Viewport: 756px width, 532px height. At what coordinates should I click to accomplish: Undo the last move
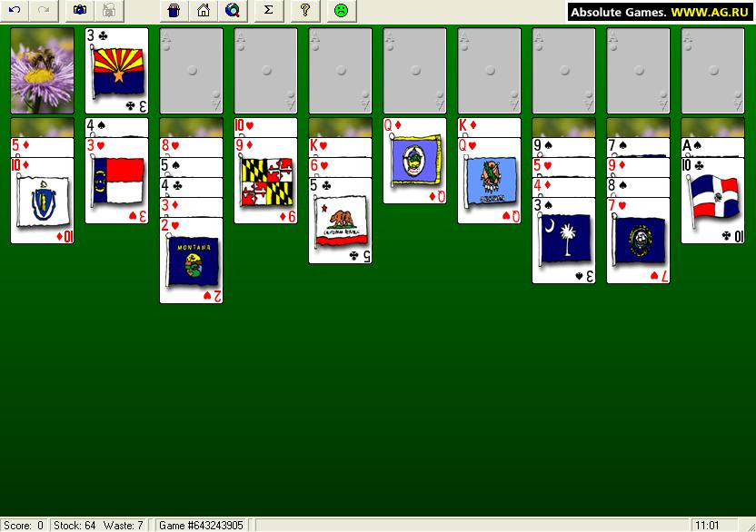coord(15,11)
